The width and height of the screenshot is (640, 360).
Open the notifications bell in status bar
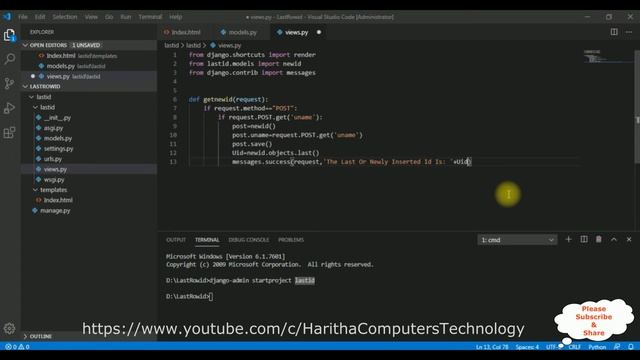(x=631, y=347)
